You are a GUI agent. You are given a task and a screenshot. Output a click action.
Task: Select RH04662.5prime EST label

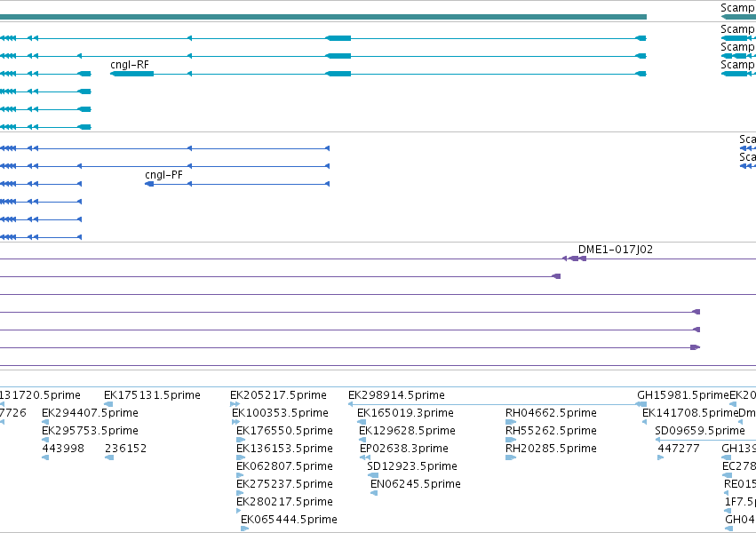point(551,413)
